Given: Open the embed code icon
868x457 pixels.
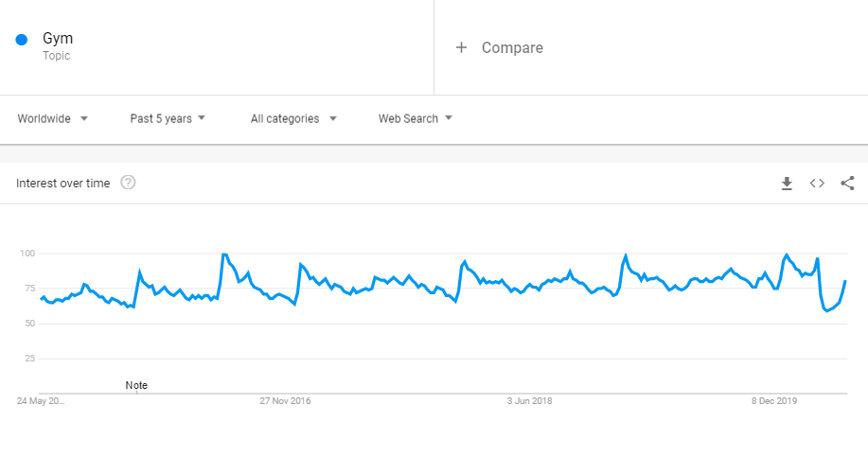Looking at the screenshot, I should [817, 184].
